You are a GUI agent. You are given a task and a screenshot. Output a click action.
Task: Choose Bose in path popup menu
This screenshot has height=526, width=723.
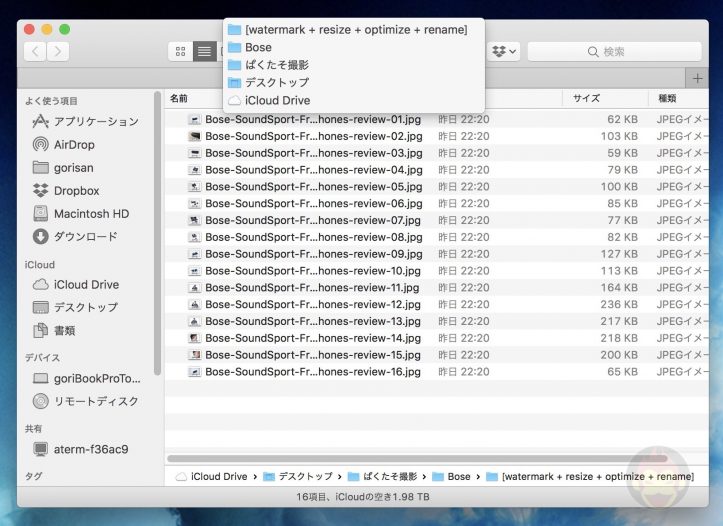coord(354,47)
